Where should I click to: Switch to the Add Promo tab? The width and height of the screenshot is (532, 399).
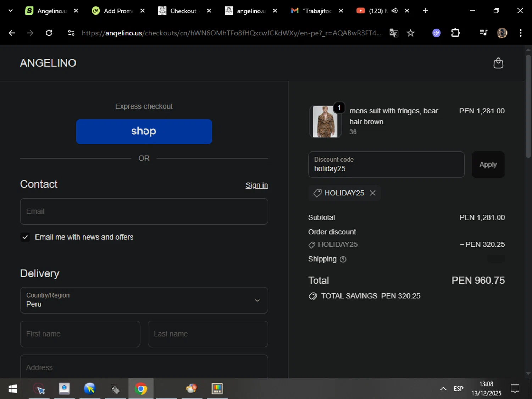click(x=112, y=11)
